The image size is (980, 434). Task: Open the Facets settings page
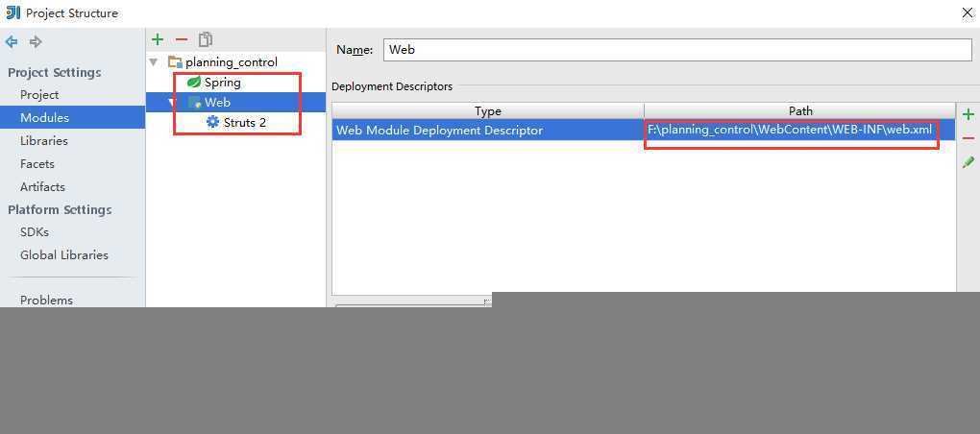tap(37, 163)
